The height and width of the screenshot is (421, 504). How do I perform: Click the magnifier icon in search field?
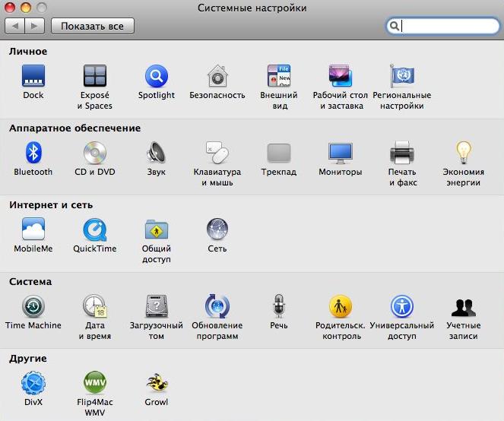395,26
